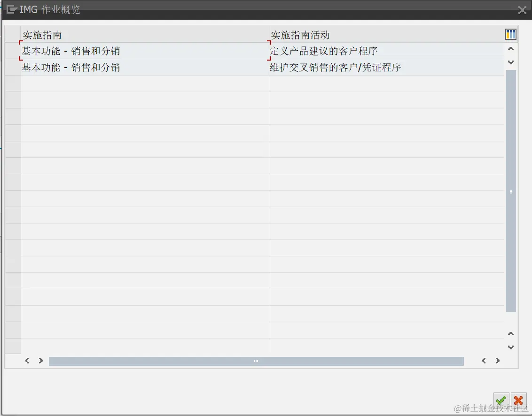Image resolution: width=532 pixels, height=416 pixels.
Task: Click row selector of 维护交叉销售的客户/凭证程序 row
Action: 13,67
